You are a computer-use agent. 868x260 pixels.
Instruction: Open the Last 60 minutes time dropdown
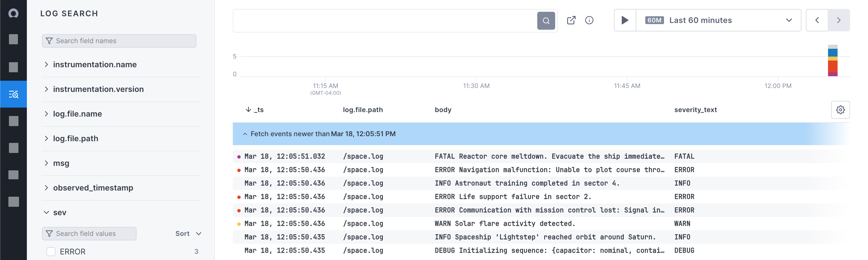pos(718,20)
